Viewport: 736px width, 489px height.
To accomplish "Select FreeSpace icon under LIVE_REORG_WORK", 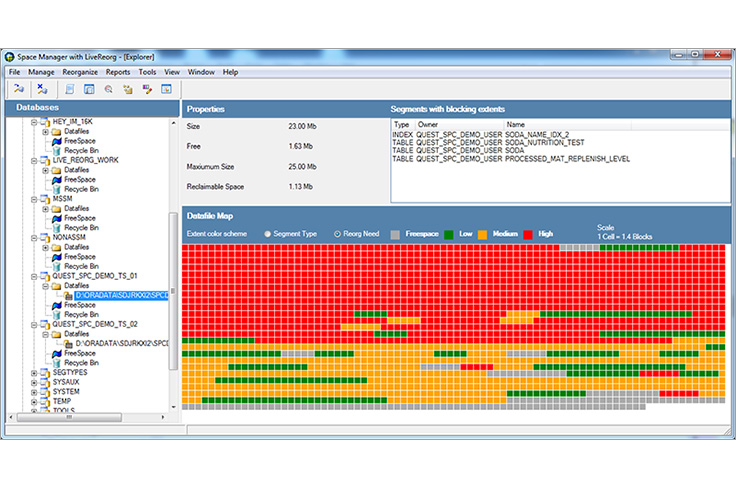I will [x=57, y=179].
